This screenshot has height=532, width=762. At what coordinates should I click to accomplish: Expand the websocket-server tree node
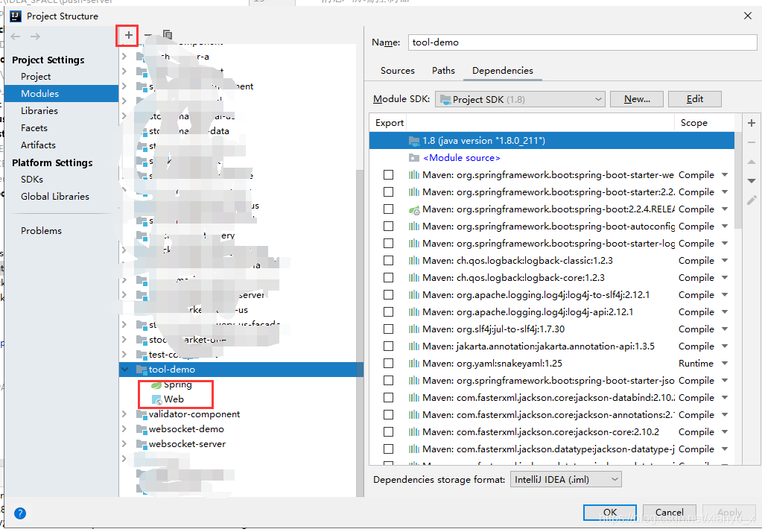[125, 444]
